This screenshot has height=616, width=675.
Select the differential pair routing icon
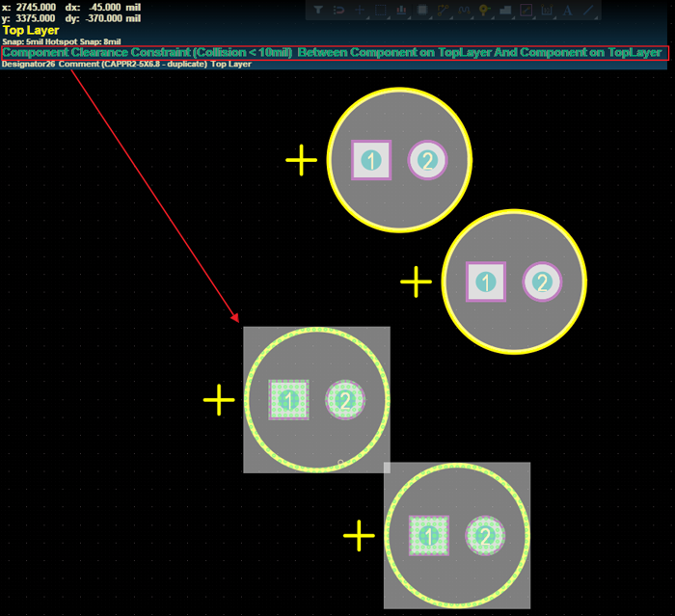tap(464, 10)
